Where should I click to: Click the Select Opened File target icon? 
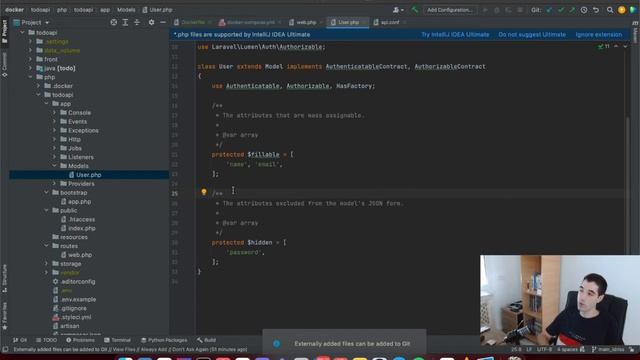[113, 22]
